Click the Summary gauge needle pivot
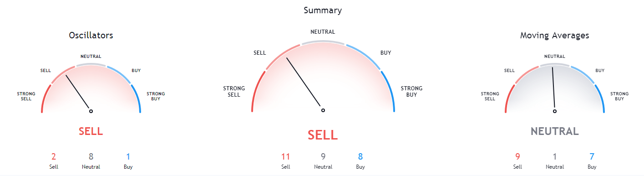 [x=323, y=110]
